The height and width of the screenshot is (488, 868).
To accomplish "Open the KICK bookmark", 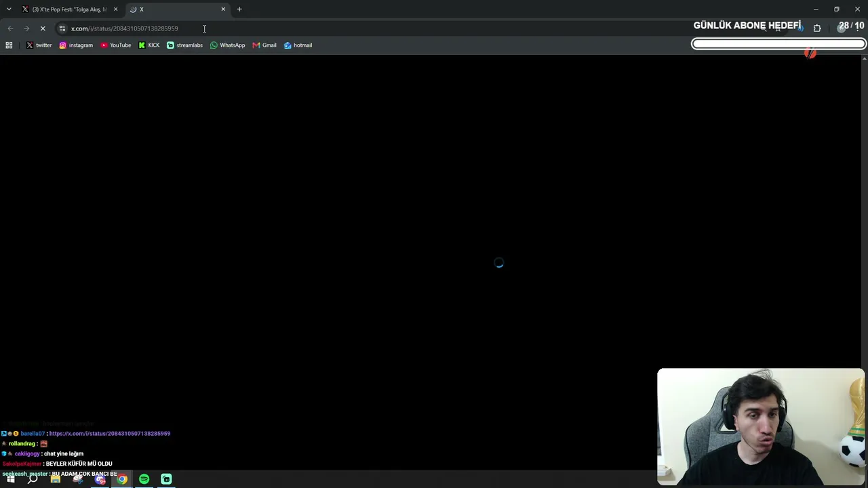I will [x=149, y=45].
